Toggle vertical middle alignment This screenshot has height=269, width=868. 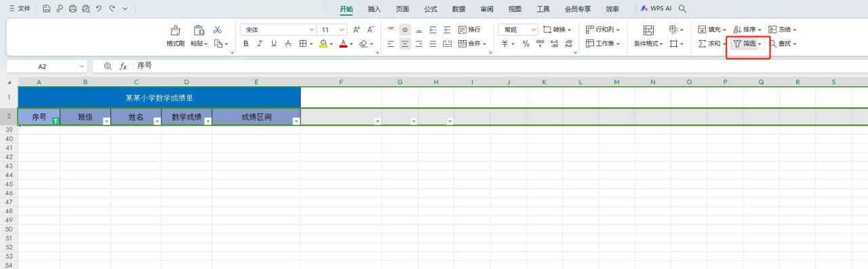pyautogui.click(x=405, y=30)
